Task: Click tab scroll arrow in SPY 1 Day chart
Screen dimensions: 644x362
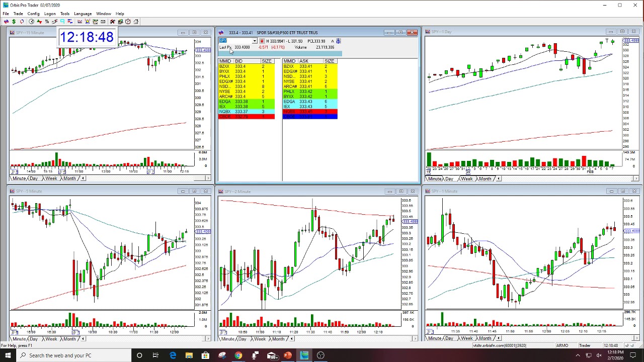Action: coord(499,178)
